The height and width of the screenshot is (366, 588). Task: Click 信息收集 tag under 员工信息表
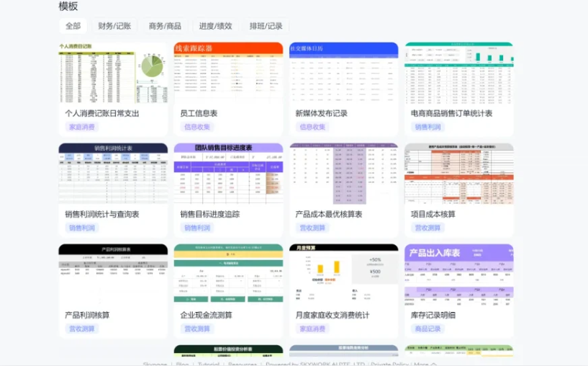pos(196,127)
